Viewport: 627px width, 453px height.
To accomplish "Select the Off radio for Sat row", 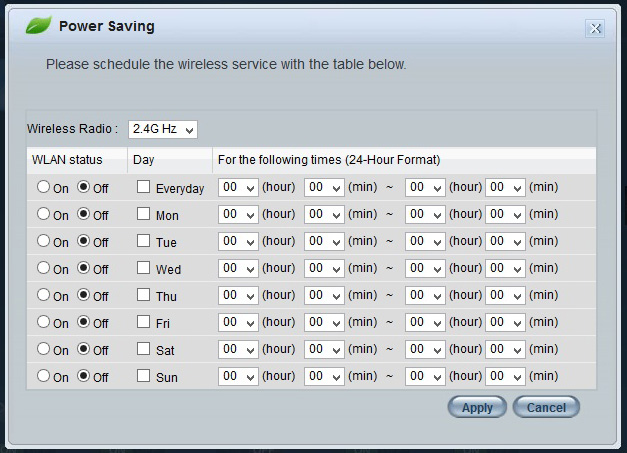I will point(83,349).
